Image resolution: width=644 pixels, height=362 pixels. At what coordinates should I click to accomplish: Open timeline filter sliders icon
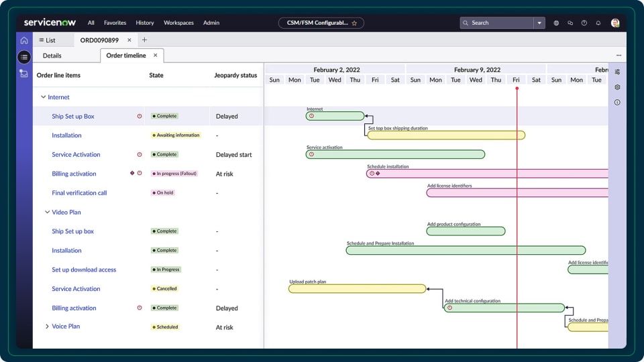[x=617, y=72]
